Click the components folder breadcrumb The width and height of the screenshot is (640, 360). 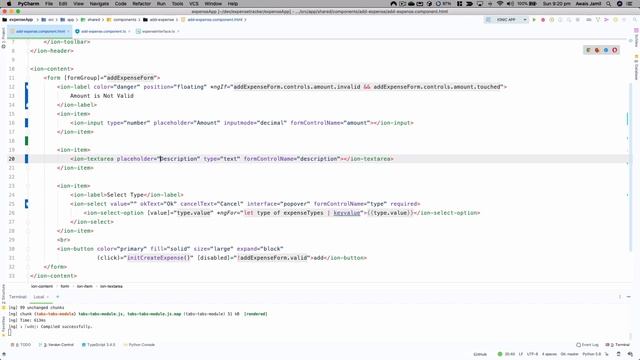(122, 20)
